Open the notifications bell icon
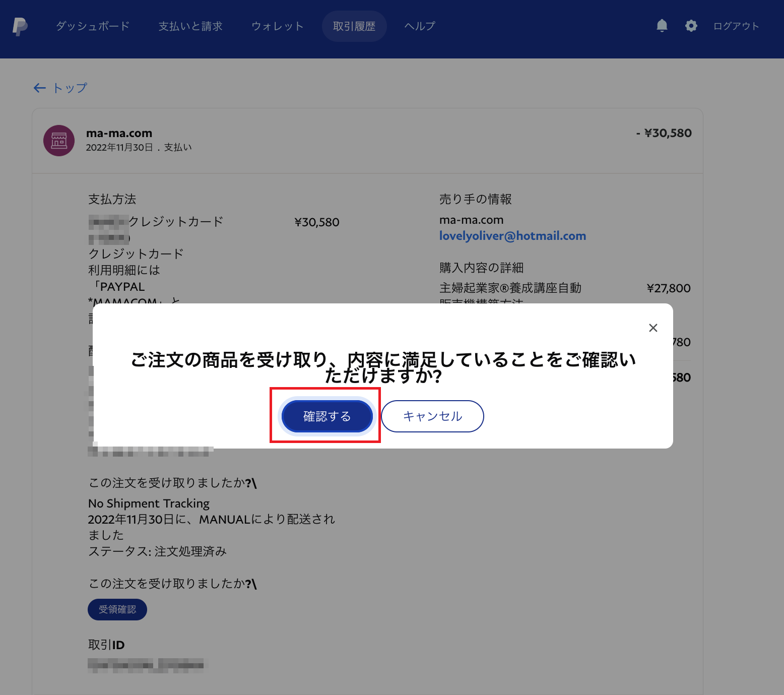The width and height of the screenshot is (784, 695). [662, 26]
